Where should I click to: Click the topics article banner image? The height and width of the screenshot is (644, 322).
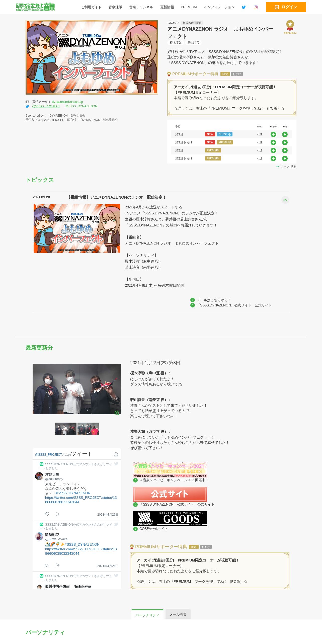[77, 228]
